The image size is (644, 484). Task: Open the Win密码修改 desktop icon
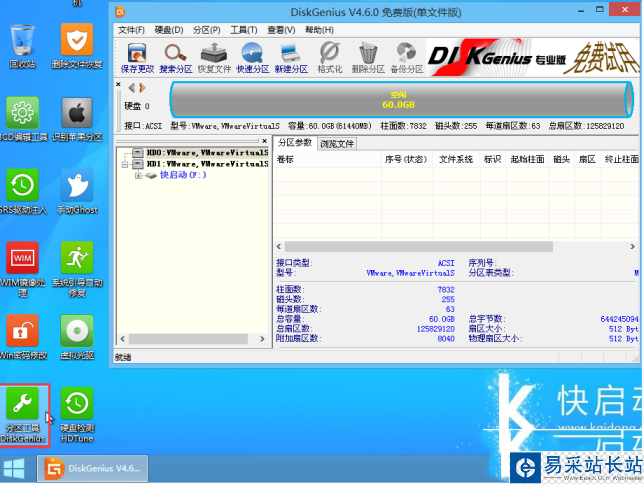[x=22, y=337]
